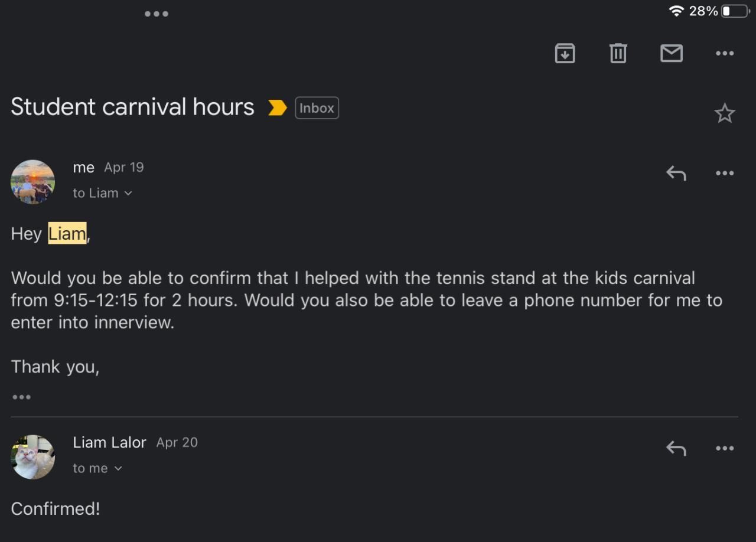Tap Liam Lalor's cat avatar
Image resolution: width=756 pixels, height=542 pixels.
[33, 457]
